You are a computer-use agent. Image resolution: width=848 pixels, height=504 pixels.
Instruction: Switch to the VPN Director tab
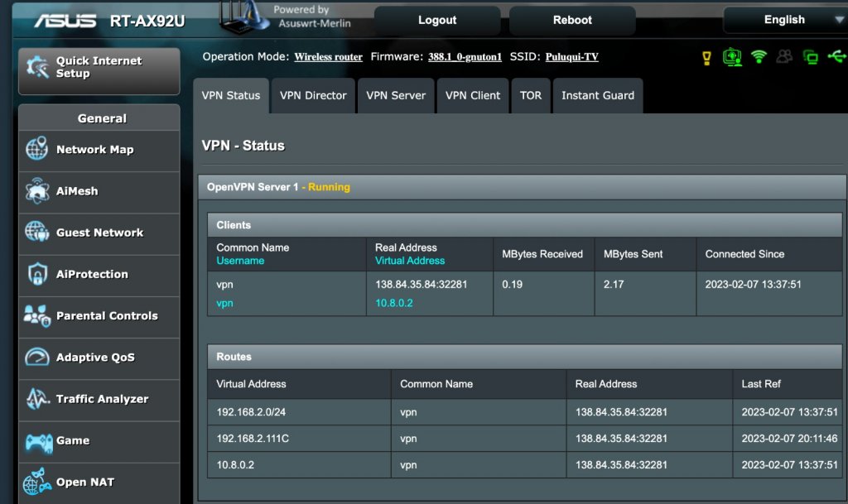pyautogui.click(x=313, y=96)
